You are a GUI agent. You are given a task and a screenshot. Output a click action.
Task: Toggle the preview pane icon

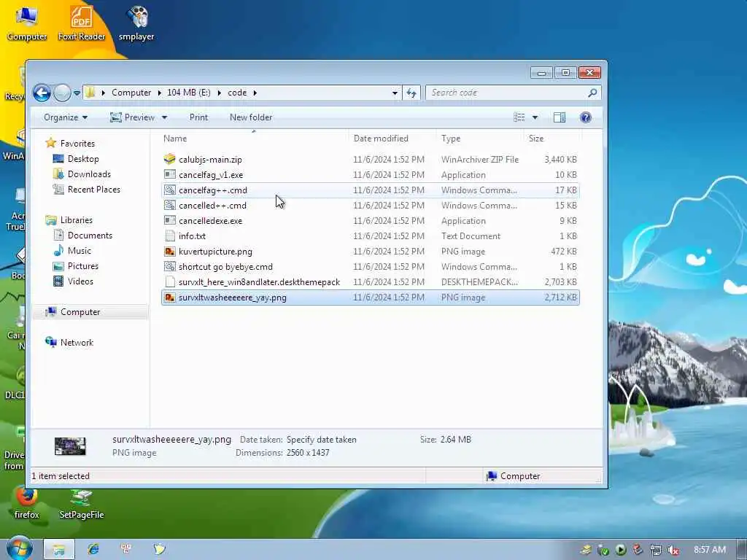pos(560,117)
